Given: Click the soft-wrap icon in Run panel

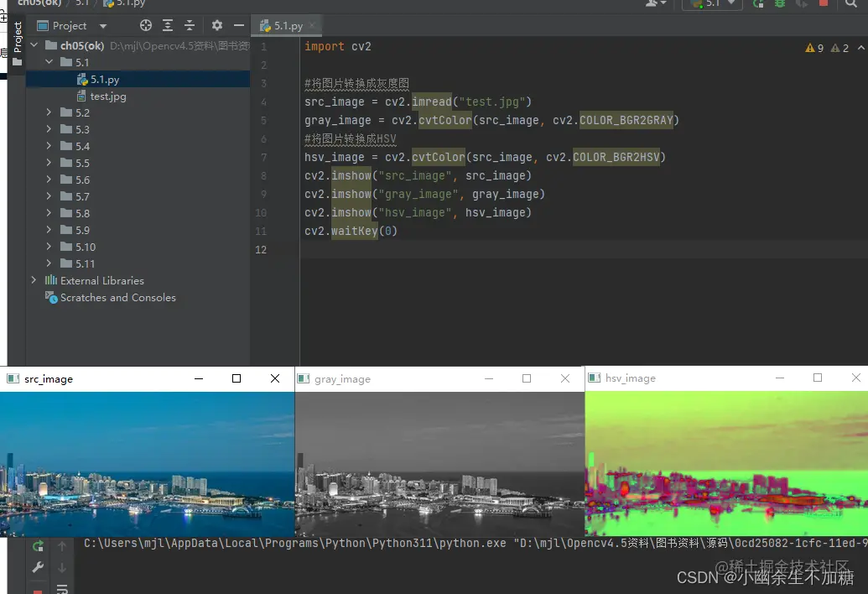Looking at the screenshot, I should tap(62, 588).
